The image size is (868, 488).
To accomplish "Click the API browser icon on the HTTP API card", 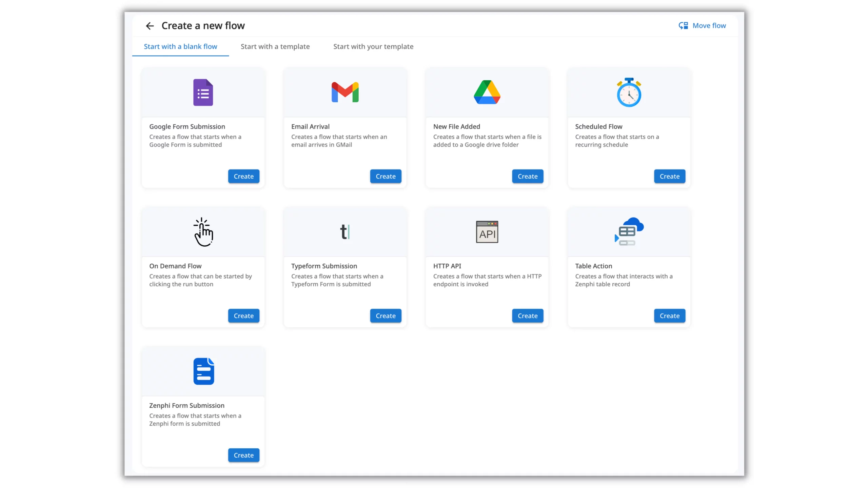I will 487,231.
